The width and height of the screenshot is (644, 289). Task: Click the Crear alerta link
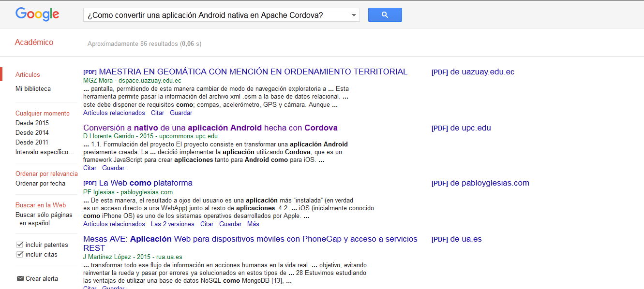(42, 279)
